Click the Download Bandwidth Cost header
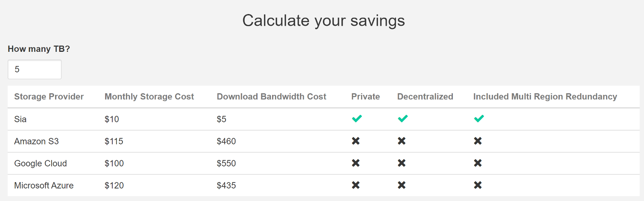This screenshot has height=201, width=644. pyautogui.click(x=272, y=96)
